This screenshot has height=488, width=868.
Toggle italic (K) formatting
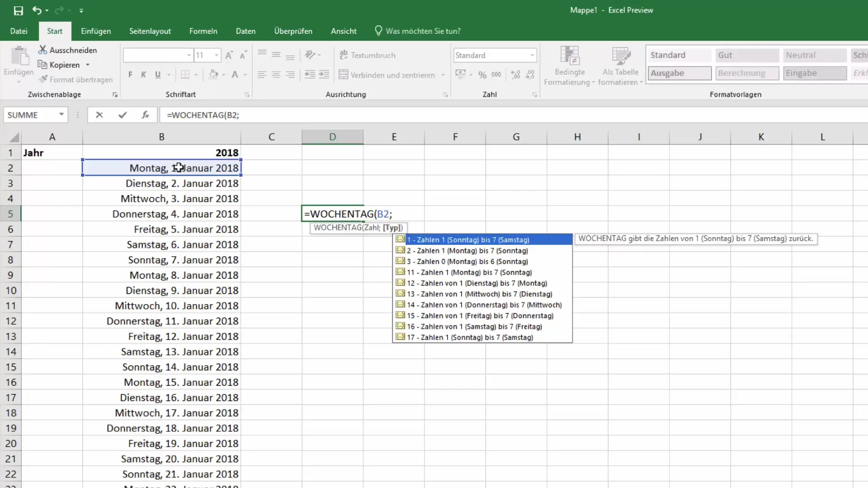pyautogui.click(x=144, y=75)
